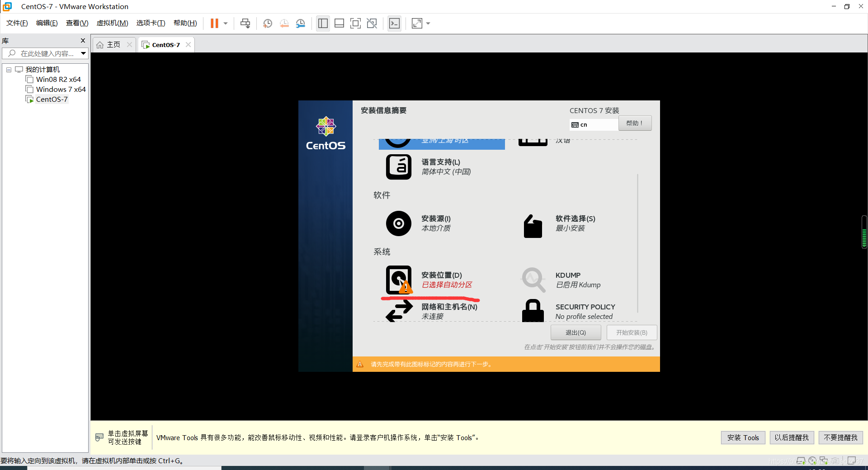
Task: Toggle the library sidebar panel
Action: tap(323, 23)
